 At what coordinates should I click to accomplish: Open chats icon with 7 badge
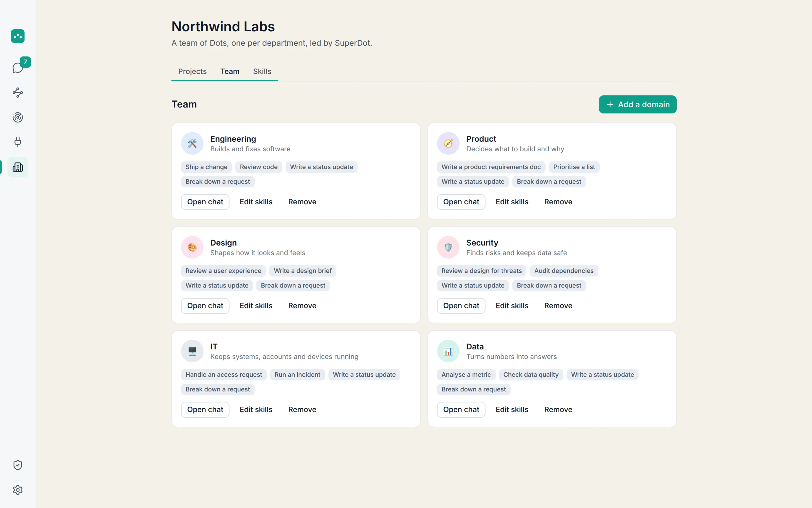pyautogui.click(x=18, y=67)
